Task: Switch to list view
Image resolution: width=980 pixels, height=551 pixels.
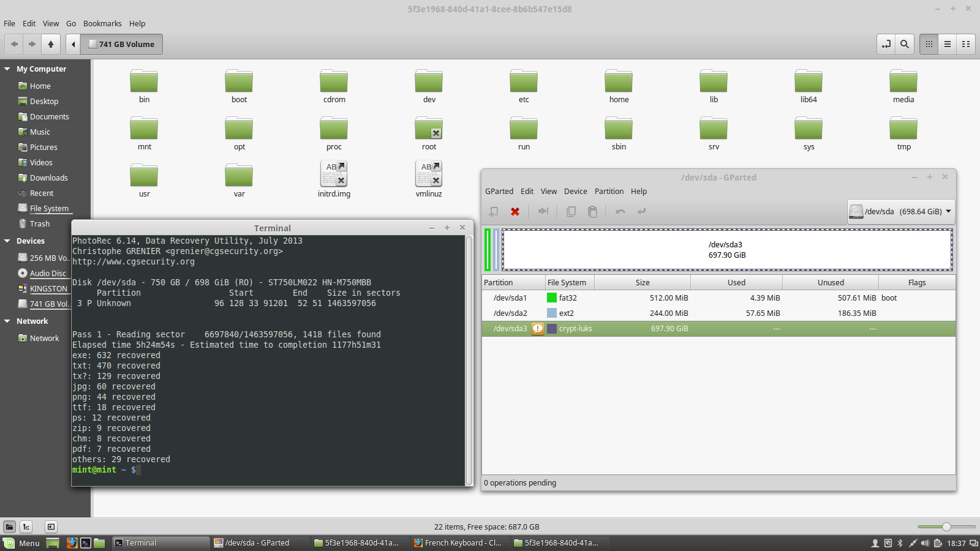Action: point(948,44)
